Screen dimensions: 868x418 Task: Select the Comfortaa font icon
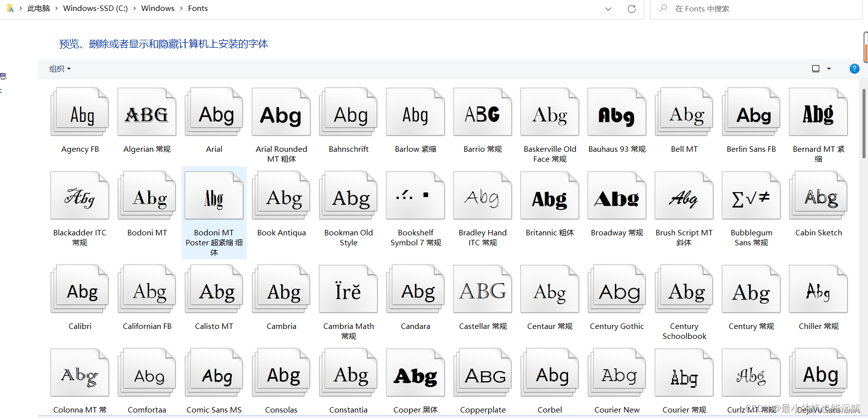(x=147, y=373)
